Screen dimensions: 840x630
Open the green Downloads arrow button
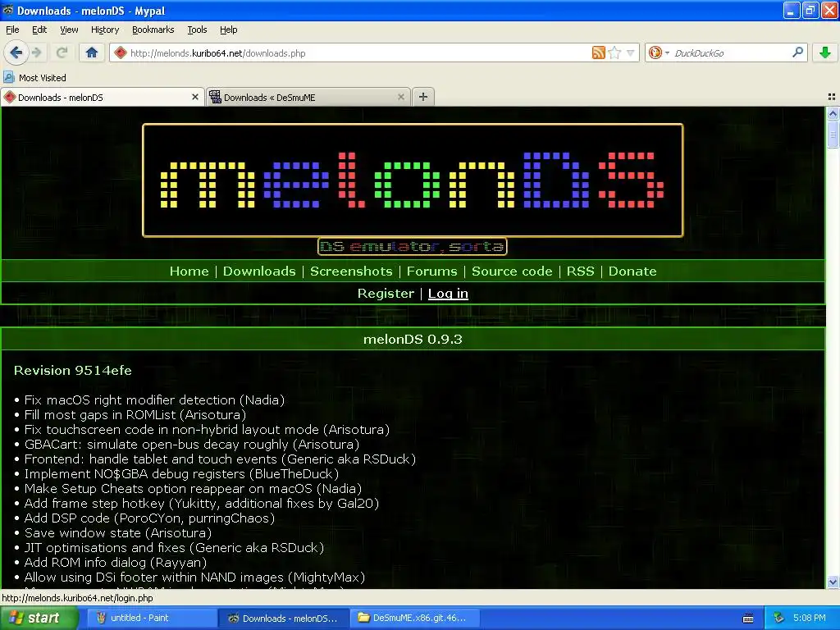[x=825, y=52]
